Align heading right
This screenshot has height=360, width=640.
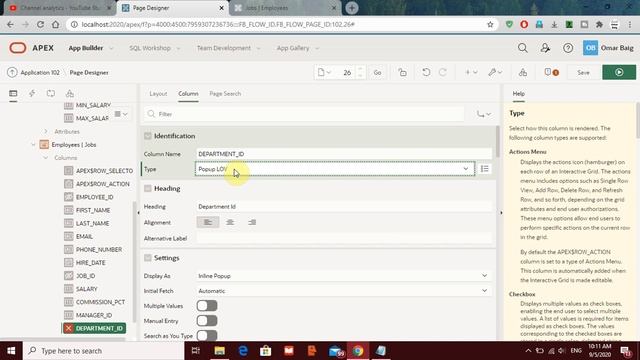tap(252, 222)
